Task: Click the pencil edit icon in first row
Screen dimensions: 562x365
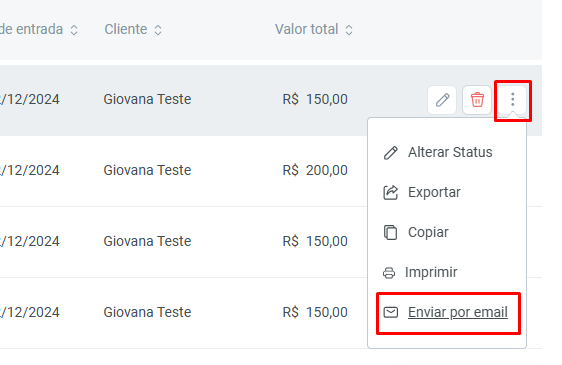Action: [442, 100]
